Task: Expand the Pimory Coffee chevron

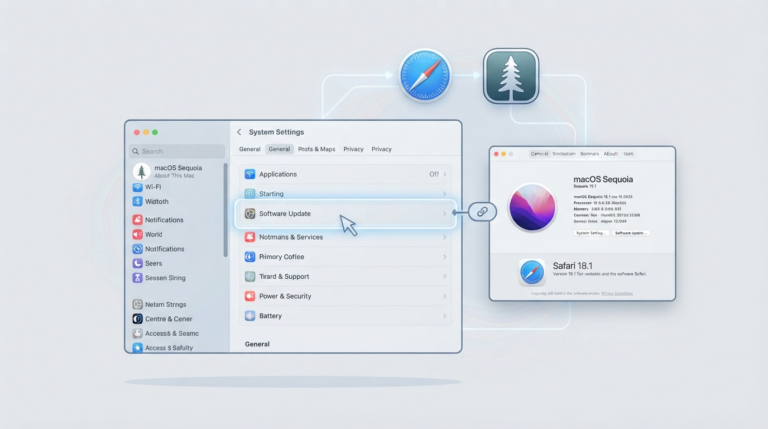Action: pos(445,257)
